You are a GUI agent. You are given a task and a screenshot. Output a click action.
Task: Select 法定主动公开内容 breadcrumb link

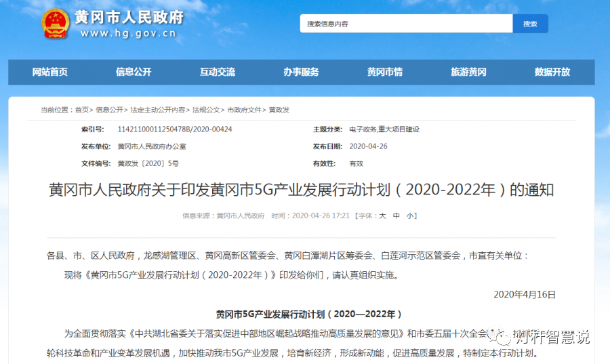(157, 110)
